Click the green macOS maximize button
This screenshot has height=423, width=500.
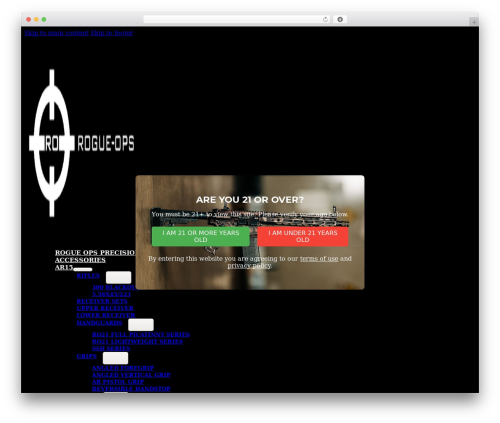pos(44,19)
